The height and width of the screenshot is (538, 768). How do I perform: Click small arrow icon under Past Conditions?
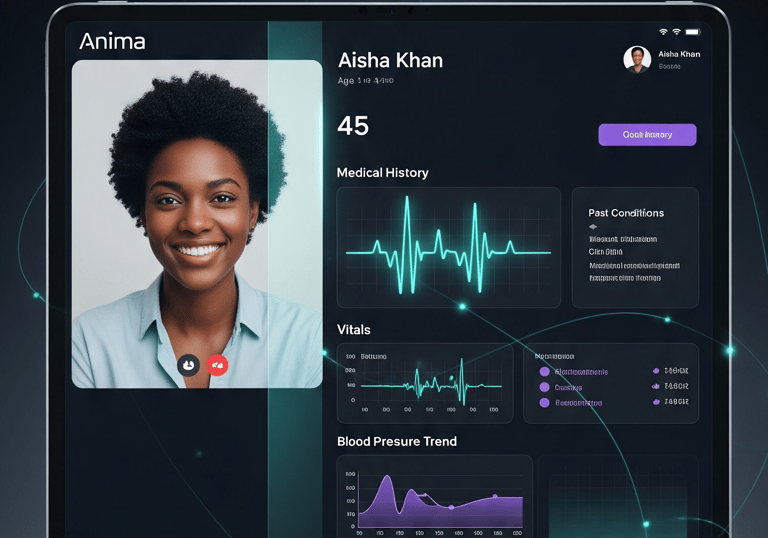(x=593, y=226)
